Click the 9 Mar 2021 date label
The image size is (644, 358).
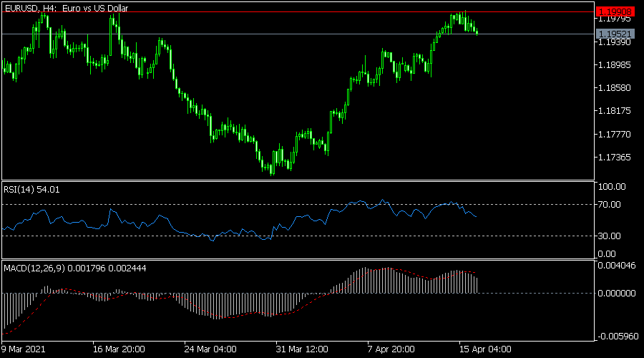click(24, 350)
